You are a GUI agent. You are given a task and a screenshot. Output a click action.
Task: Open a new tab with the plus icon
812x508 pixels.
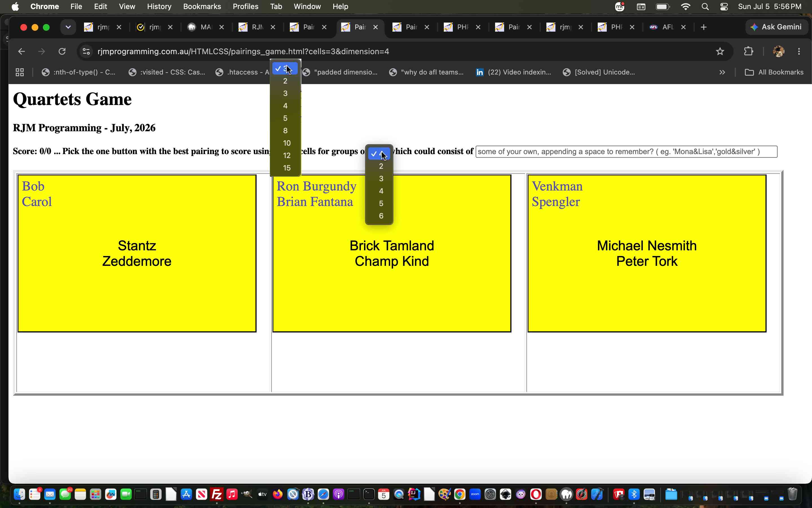[x=704, y=27]
